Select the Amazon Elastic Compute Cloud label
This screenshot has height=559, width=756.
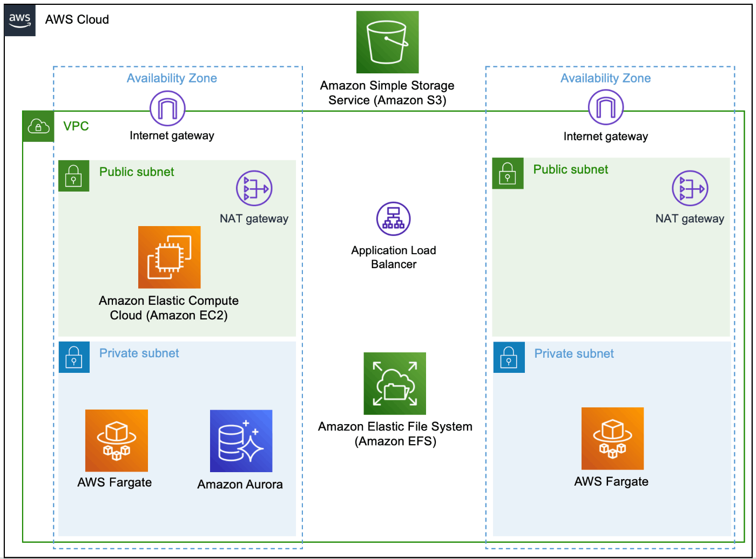(168, 308)
